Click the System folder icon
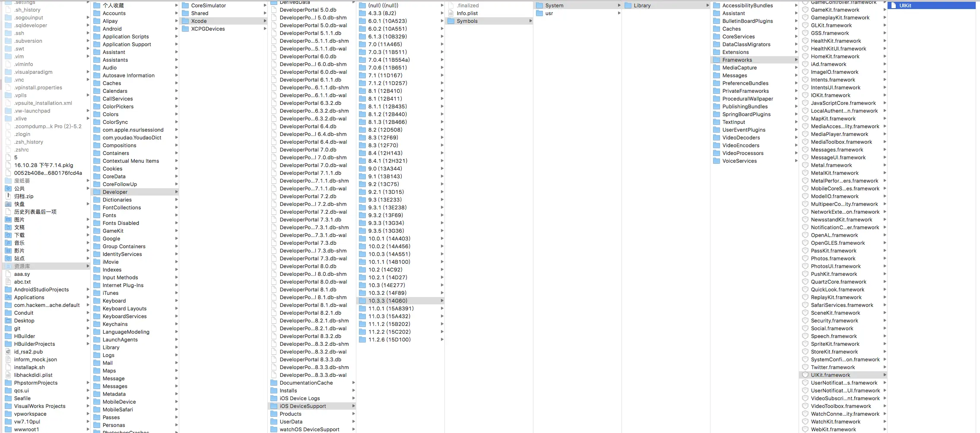This screenshot has height=433, width=980. click(539, 6)
